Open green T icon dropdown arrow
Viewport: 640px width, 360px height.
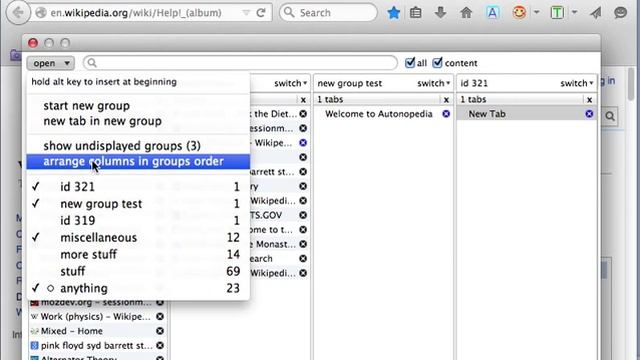(x=574, y=13)
